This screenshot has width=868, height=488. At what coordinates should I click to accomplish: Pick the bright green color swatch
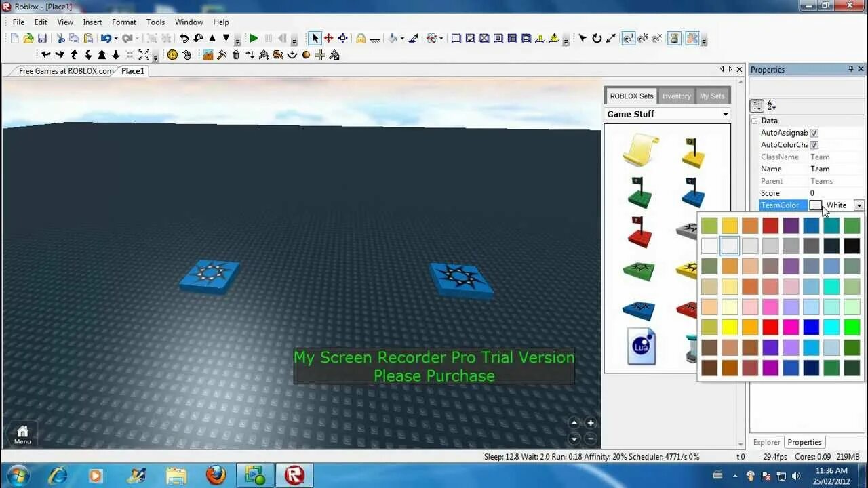click(852, 327)
